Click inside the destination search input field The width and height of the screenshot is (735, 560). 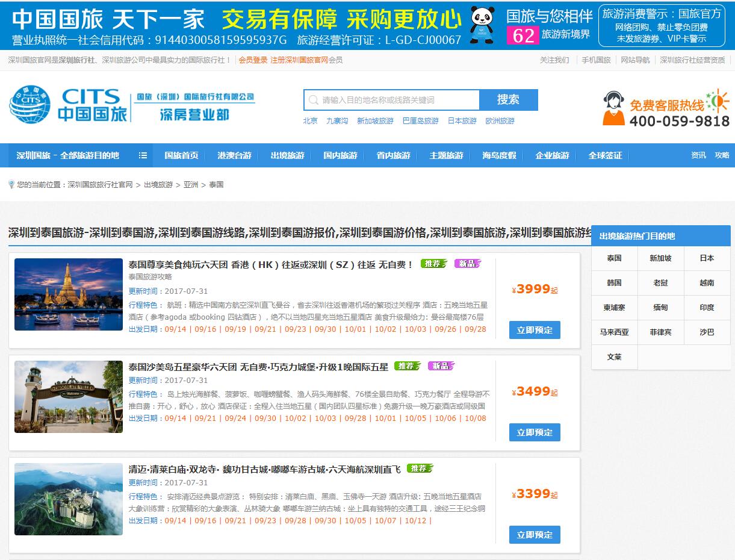[x=391, y=99]
